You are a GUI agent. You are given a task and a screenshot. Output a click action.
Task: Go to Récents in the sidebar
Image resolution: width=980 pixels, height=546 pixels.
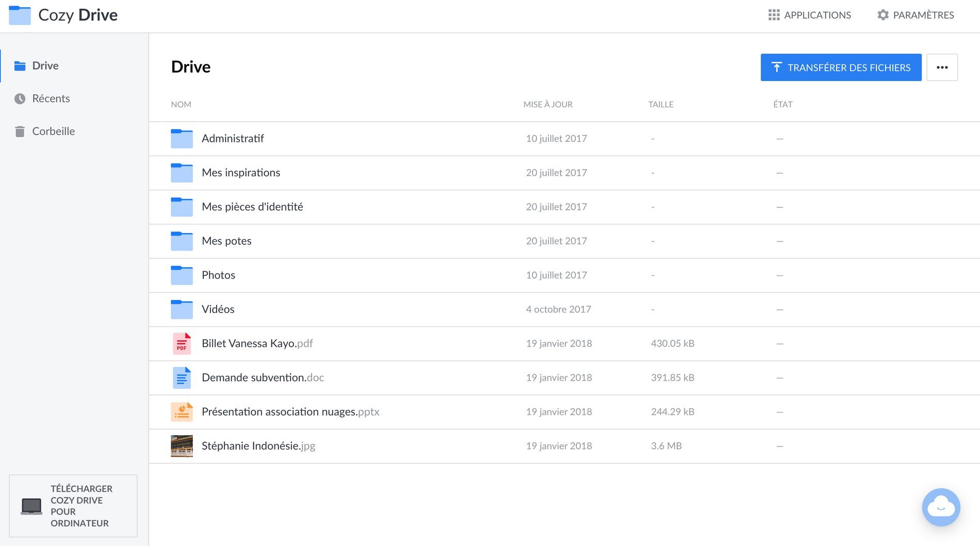coord(51,98)
